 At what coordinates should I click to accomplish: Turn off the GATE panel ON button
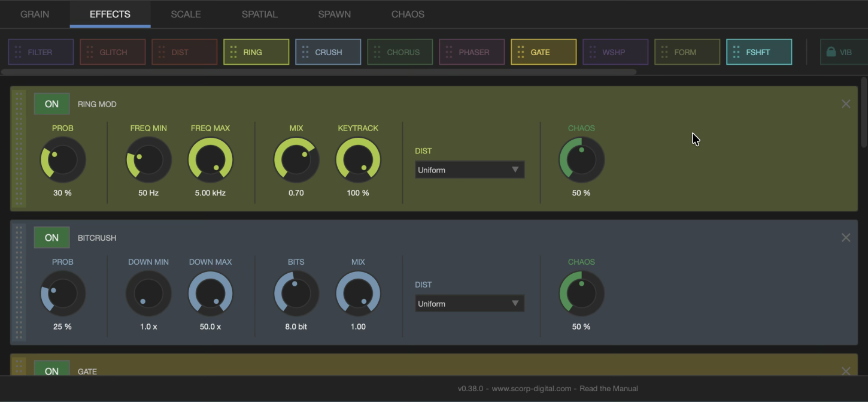(x=51, y=369)
